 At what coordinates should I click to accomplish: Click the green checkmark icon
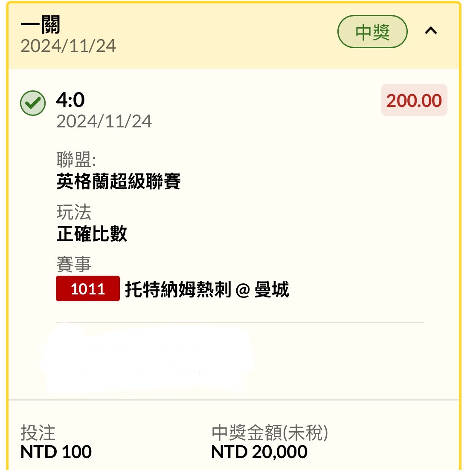(x=33, y=103)
